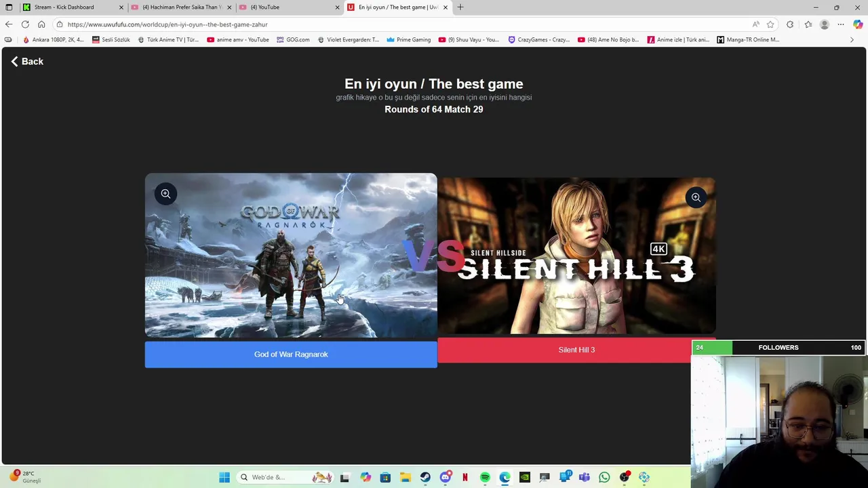Toggle read aloud icon in address bar
Screen dimensions: 868x488
click(x=755, y=24)
